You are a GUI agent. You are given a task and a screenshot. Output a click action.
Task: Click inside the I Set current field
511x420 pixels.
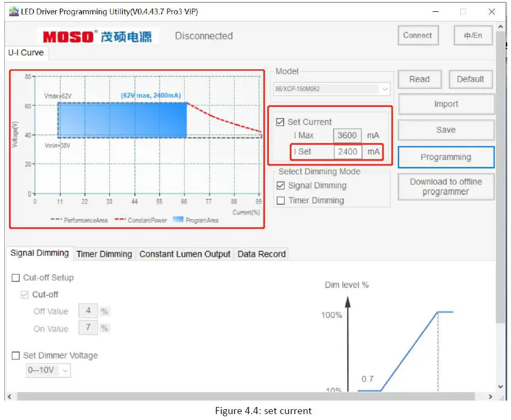pos(347,152)
